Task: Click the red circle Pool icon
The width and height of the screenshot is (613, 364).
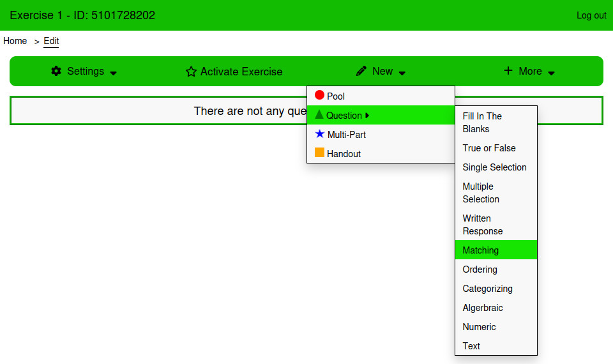Action: (x=319, y=96)
